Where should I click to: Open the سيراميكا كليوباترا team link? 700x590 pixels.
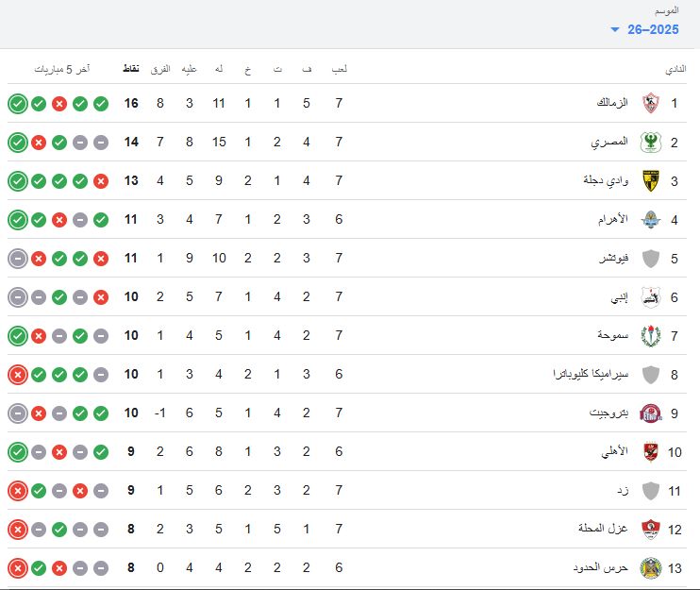point(591,374)
